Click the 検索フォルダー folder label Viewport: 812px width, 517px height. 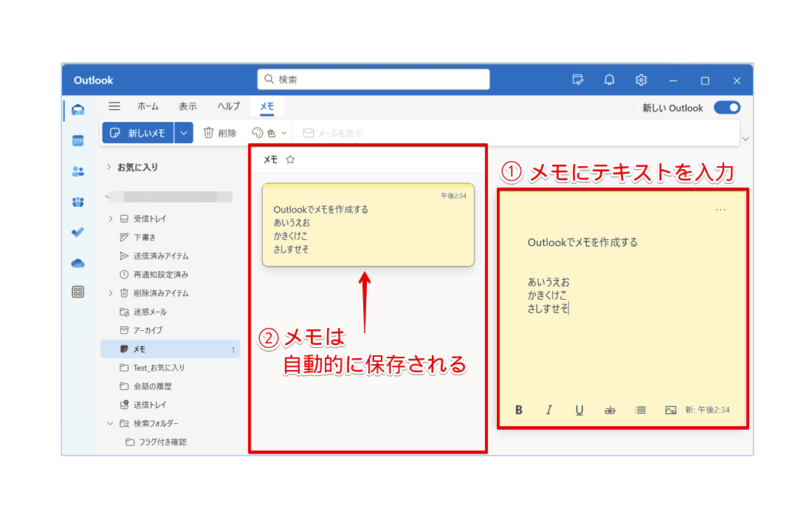click(156, 423)
